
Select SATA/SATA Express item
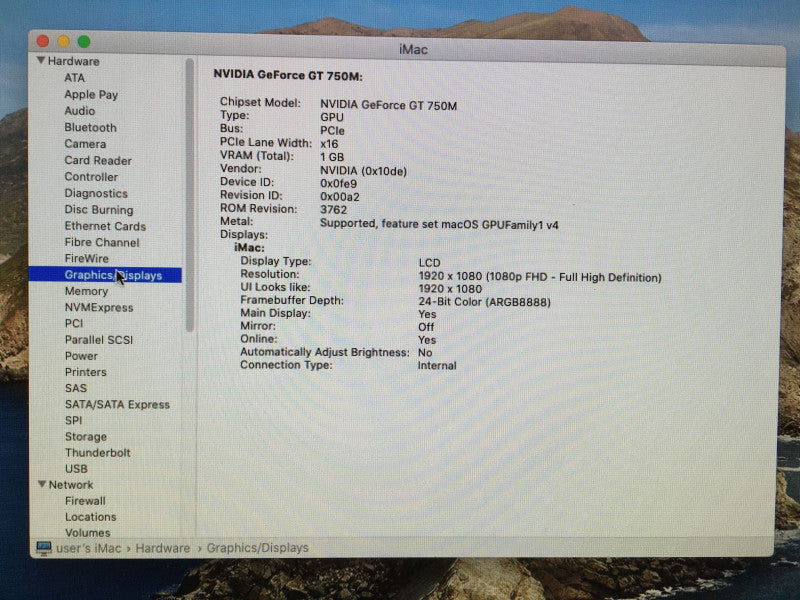point(117,405)
